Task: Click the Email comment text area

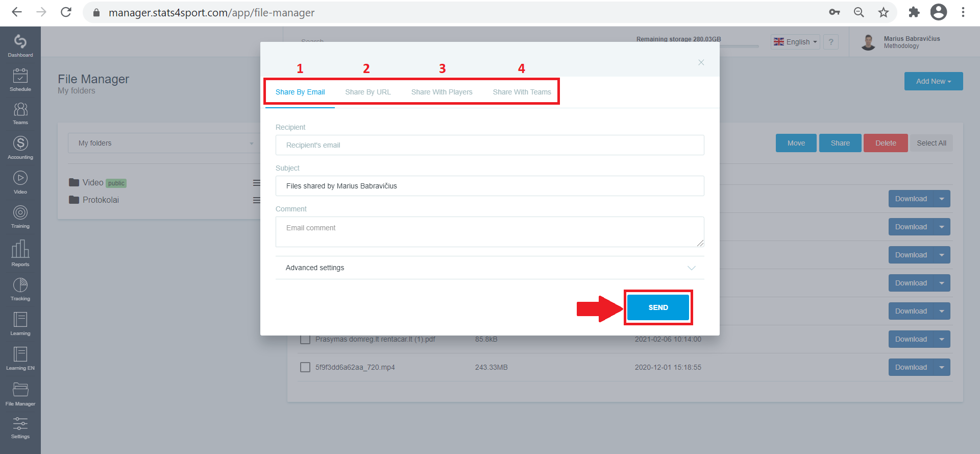Action: point(490,232)
